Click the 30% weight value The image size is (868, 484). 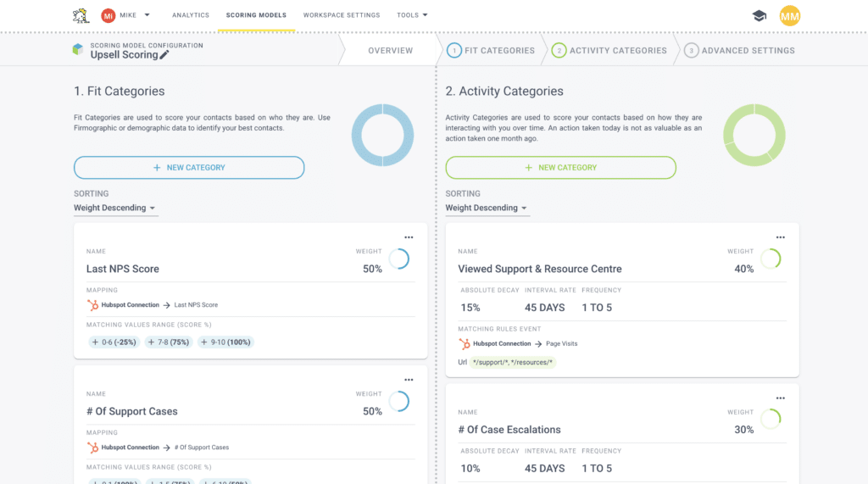coord(744,430)
